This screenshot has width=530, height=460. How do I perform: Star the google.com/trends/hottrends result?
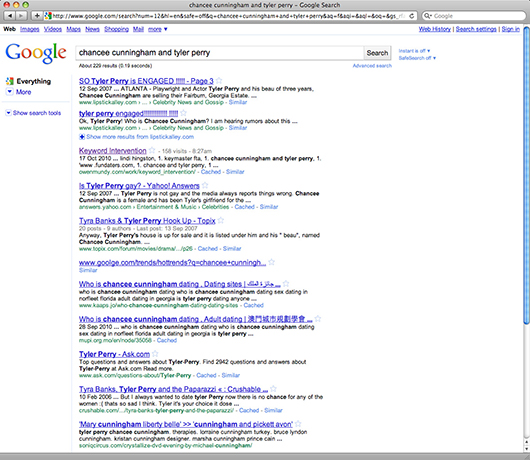271,262
